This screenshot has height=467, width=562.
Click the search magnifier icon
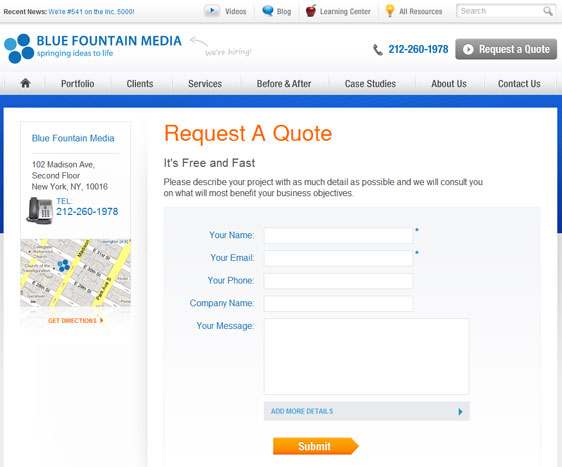[x=548, y=11]
